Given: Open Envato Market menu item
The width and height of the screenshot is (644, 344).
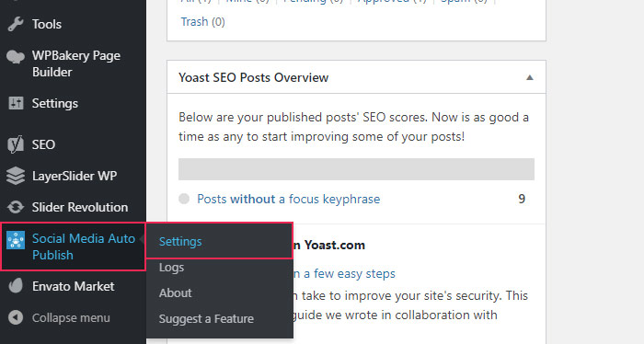Looking at the screenshot, I should [73, 286].
